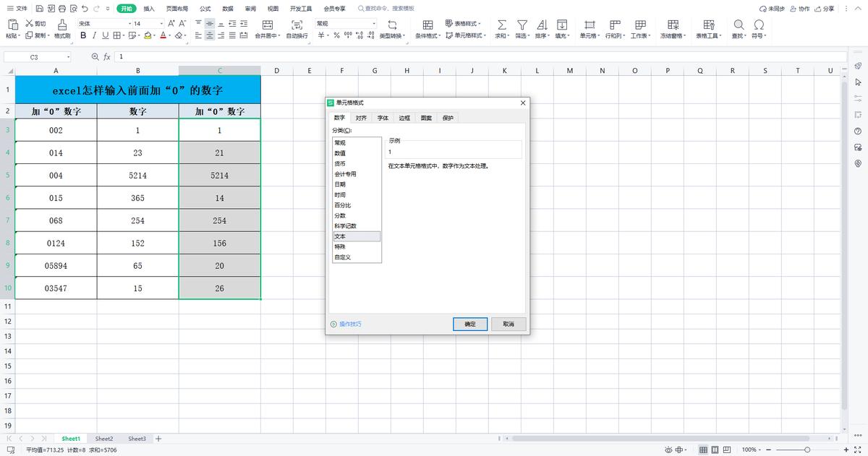Open the Filter (筛选) tool
Viewport: 868px width, 456px height.
[522, 29]
